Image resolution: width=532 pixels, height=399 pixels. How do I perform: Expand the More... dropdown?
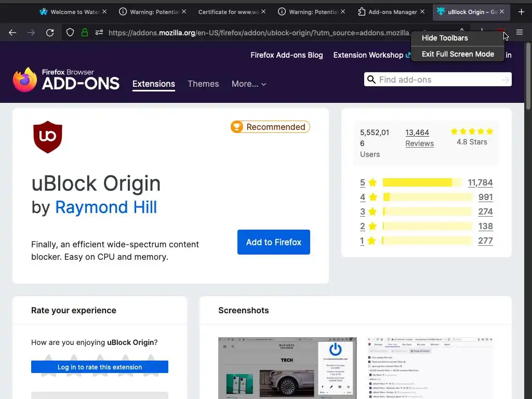tap(249, 84)
